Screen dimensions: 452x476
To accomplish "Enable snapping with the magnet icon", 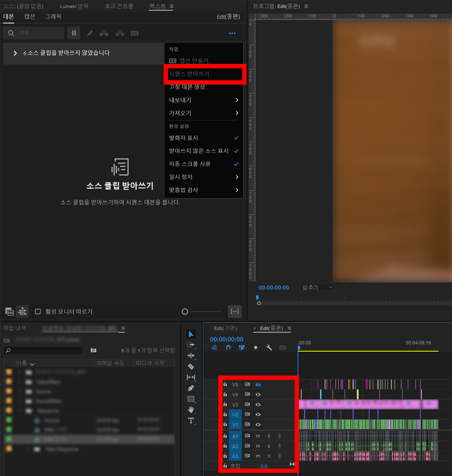I will pos(228,347).
